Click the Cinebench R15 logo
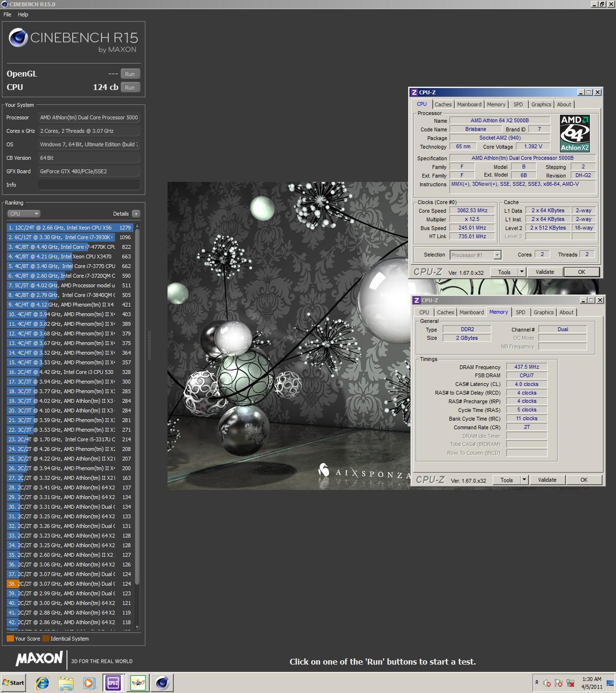The image size is (616, 693). click(73, 40)
